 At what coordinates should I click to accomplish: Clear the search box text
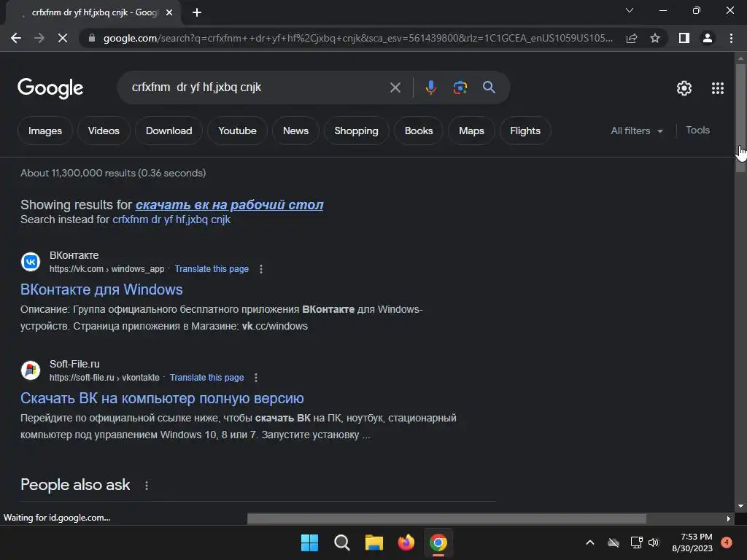[x=395, y=87]
